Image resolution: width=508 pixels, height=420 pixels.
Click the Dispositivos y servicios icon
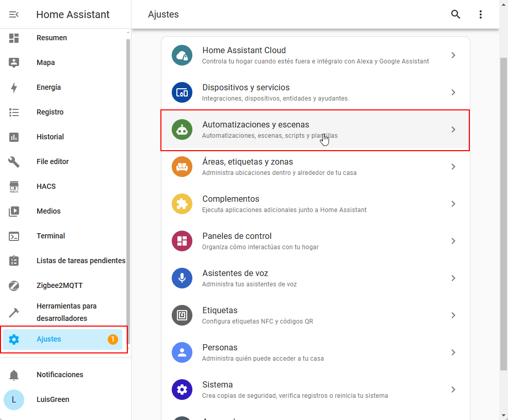(x=182, y=92)
